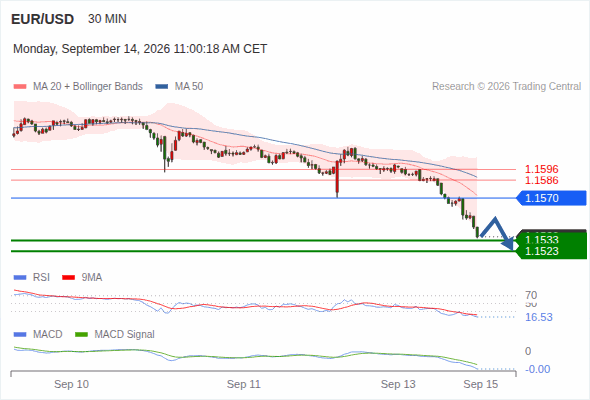
Task: Click the RSI blue legend swatch
Action: 20,278
